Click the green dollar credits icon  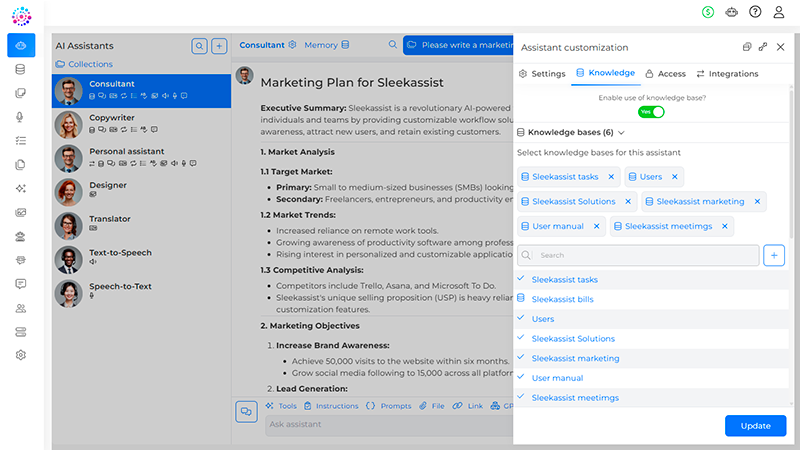click(708, 12)
